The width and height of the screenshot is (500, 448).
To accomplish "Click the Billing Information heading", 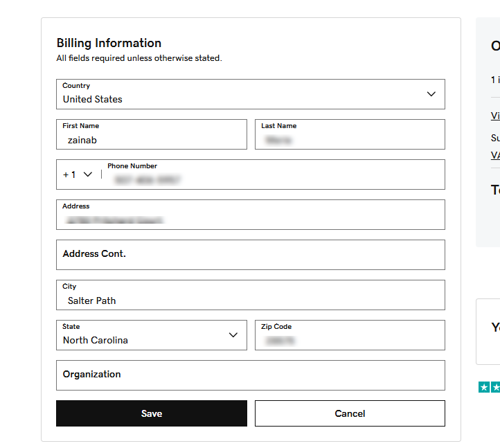I will click(109, 43).
